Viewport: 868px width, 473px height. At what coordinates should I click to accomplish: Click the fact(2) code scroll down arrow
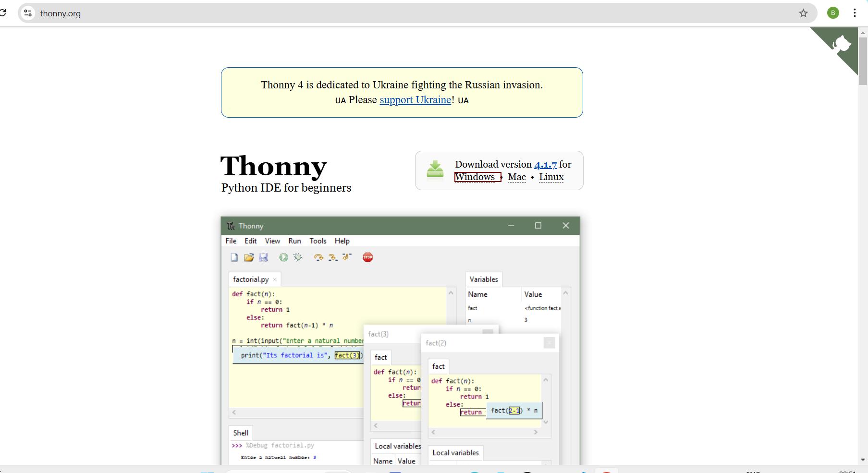point(545,422)
